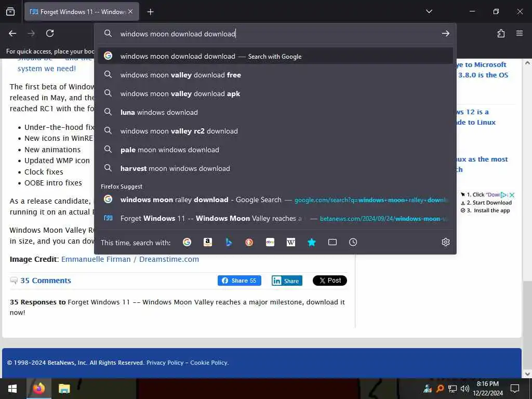Choose 'windows moon valley download apk' suggestion

click(275, 94)
